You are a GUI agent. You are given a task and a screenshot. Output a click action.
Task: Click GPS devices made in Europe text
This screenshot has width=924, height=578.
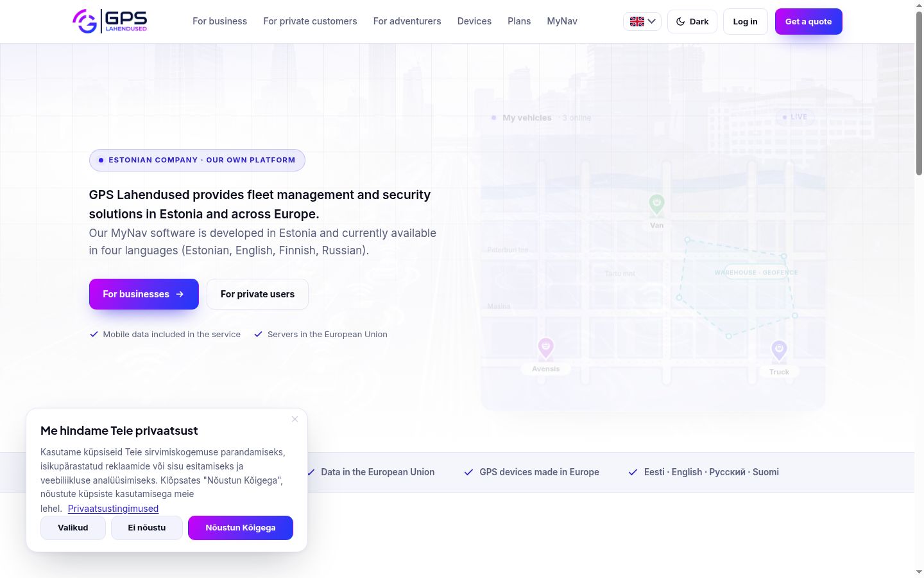coord(539,472)
